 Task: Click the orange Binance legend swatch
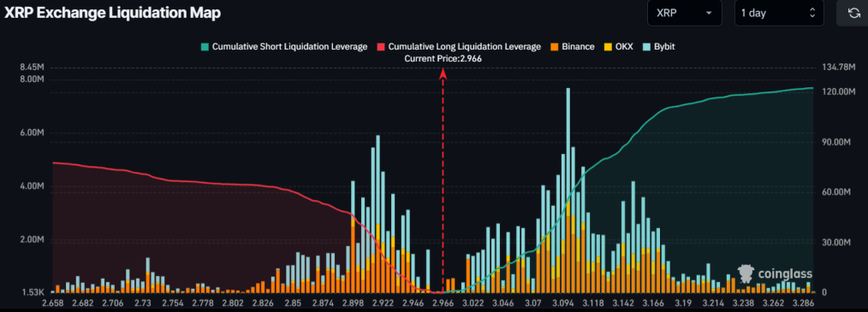[x=554, y=47]
